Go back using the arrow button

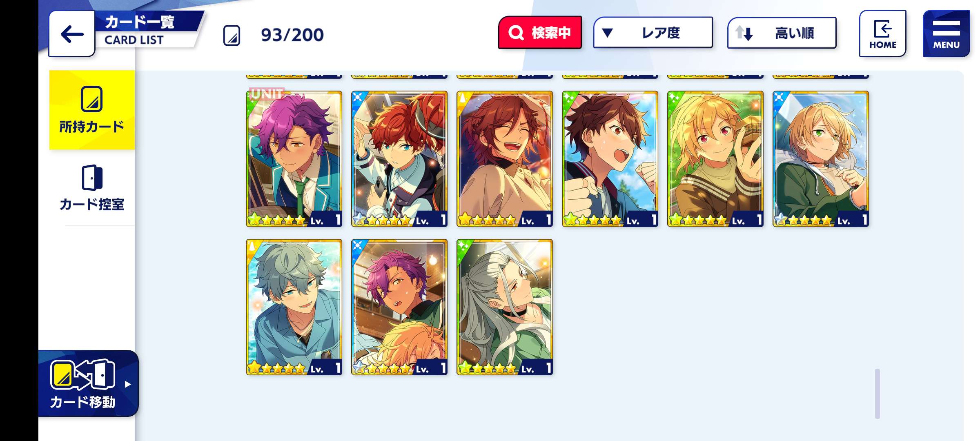(72, 34)
